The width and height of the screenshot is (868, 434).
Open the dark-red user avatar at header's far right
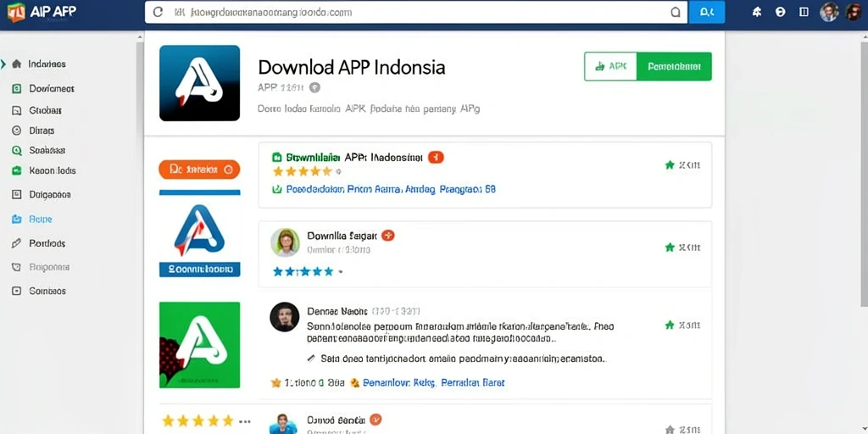coord(854,12)
